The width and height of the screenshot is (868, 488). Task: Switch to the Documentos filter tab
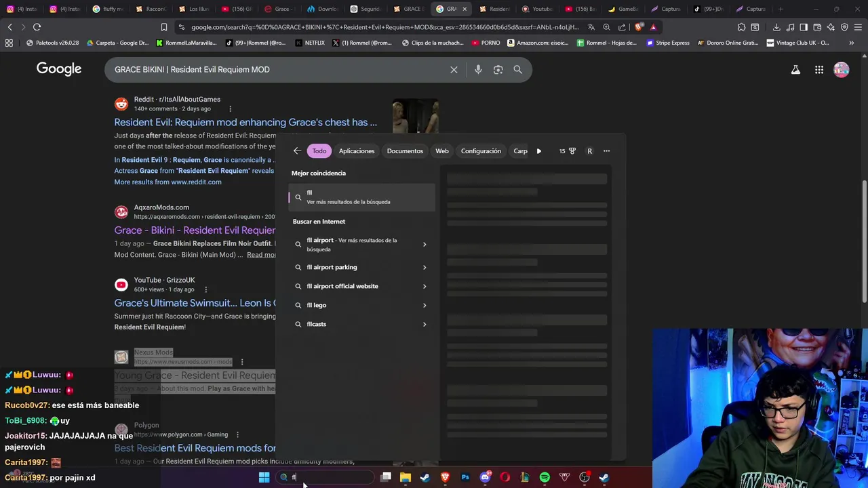[405, 151]
